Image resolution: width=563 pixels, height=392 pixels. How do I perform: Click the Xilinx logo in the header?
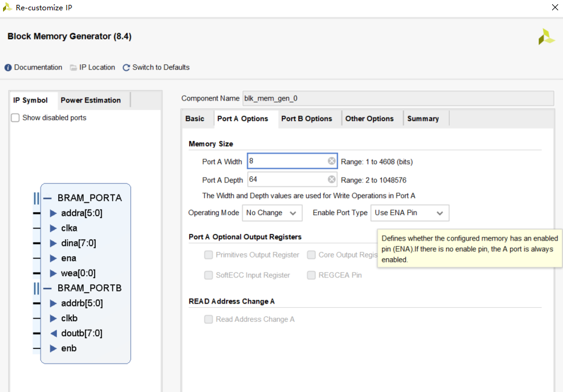(546, 36)
